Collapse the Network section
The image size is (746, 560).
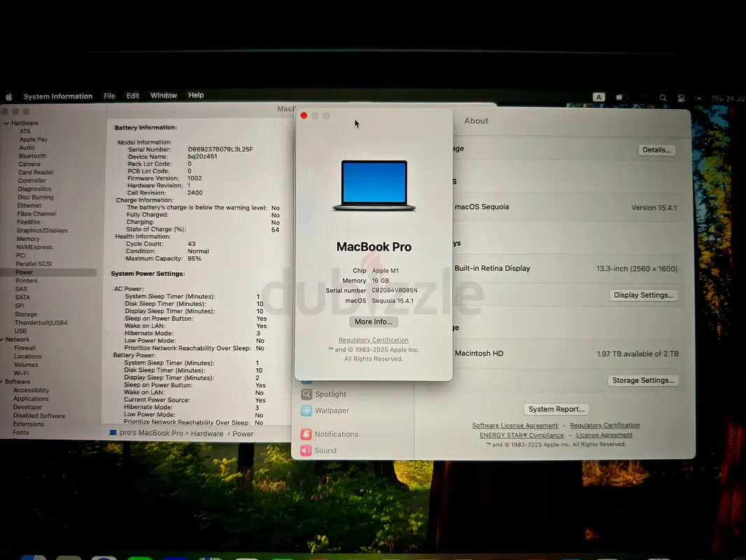[x=4, y=339]
